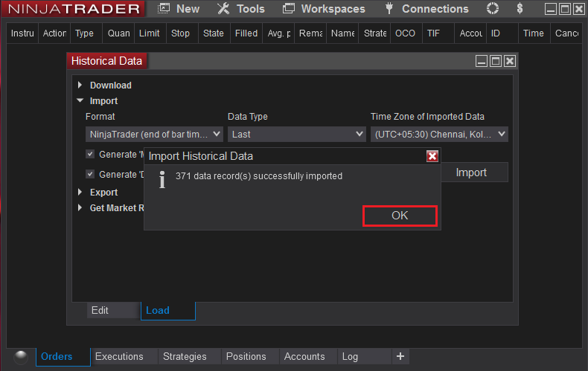Click the '371 data record(s) successfully imported' message
Image resolution: width=588 pixels, height=371 pixels.
pyautogui.click(x=259, y=176)
